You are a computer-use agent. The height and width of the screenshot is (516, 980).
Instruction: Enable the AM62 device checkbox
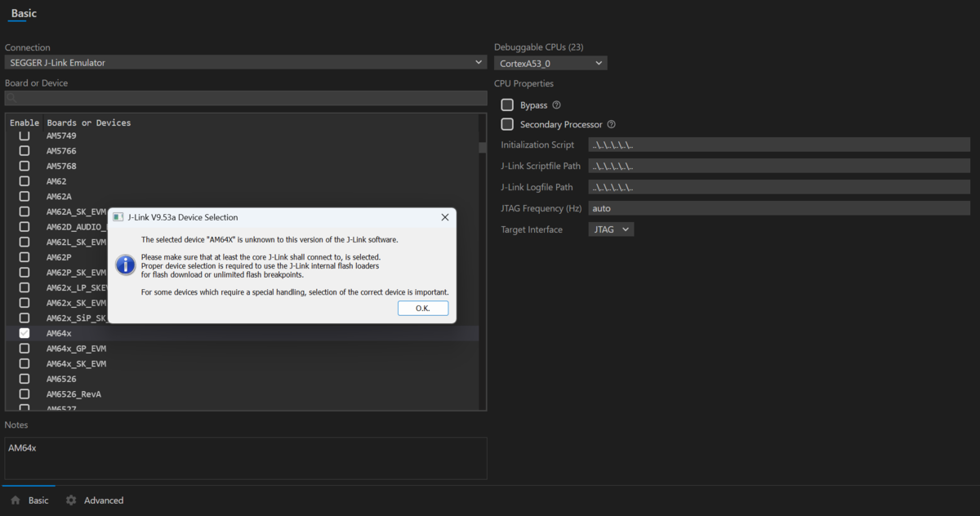24,181
